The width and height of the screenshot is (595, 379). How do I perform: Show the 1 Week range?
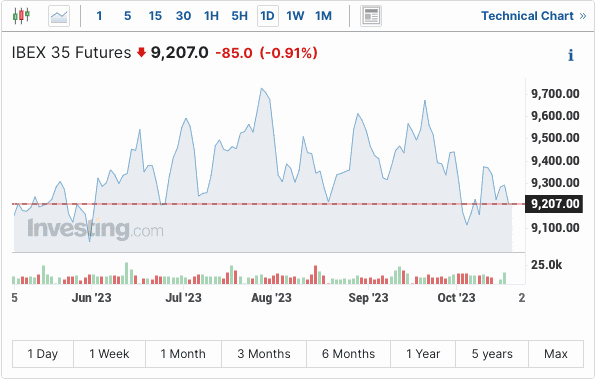pos(109,354)
